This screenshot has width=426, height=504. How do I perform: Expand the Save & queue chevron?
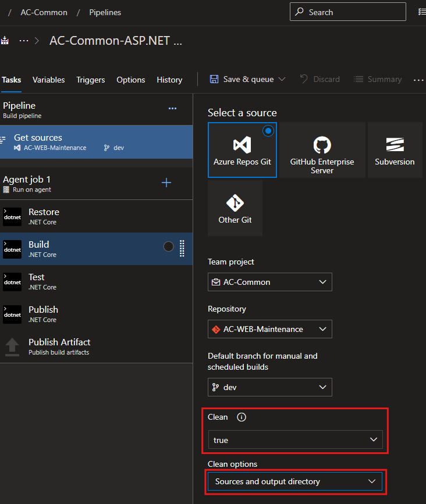(x=282, y=79)
